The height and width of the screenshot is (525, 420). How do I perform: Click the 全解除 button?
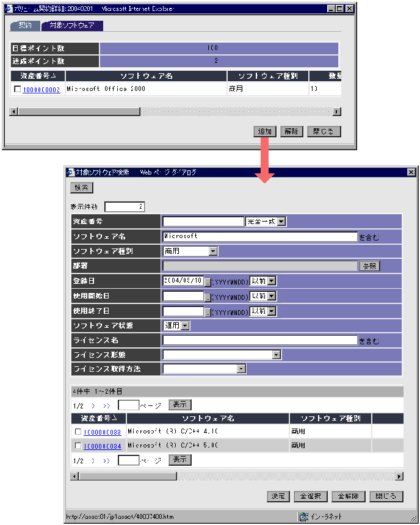click(x=349, y=496)
